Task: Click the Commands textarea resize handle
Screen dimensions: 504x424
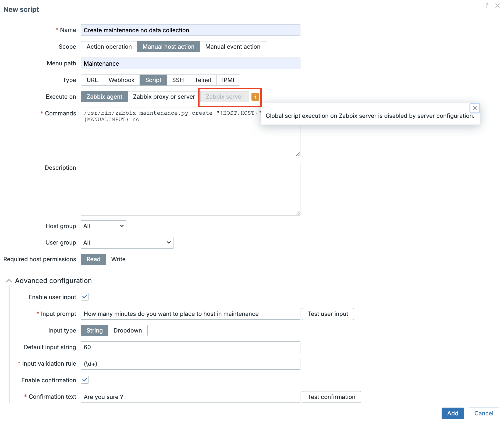Action: [x=298, y=154]
